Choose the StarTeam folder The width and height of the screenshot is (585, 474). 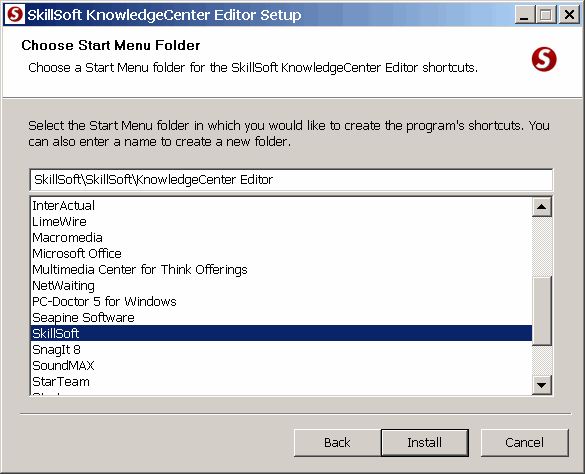click(x=281, y=382)
